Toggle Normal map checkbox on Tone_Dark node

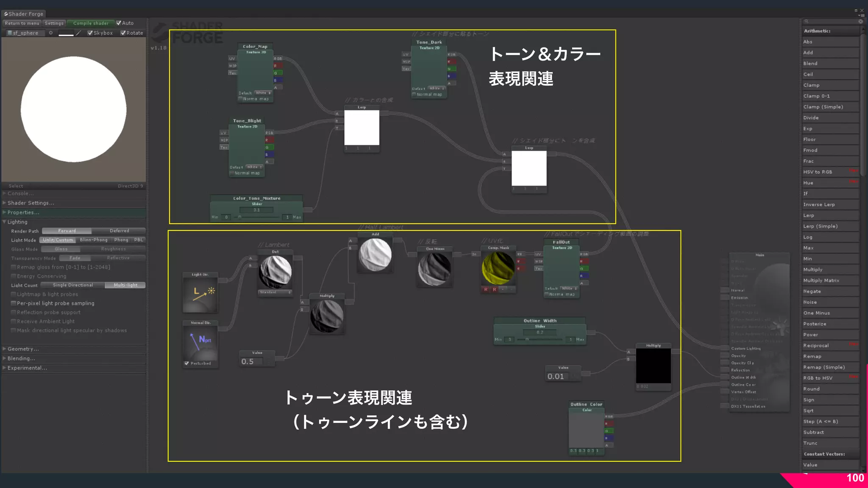(x=414, y=94)
